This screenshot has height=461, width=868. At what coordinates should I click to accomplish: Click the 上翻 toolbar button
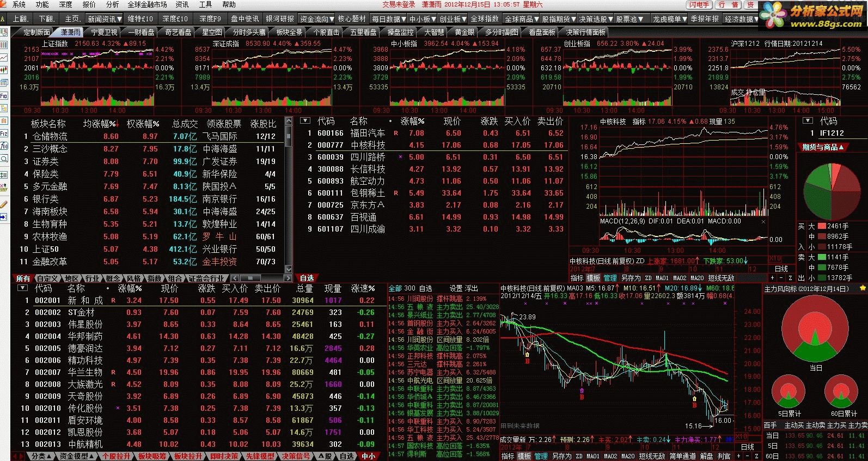(x=21, y=19)
